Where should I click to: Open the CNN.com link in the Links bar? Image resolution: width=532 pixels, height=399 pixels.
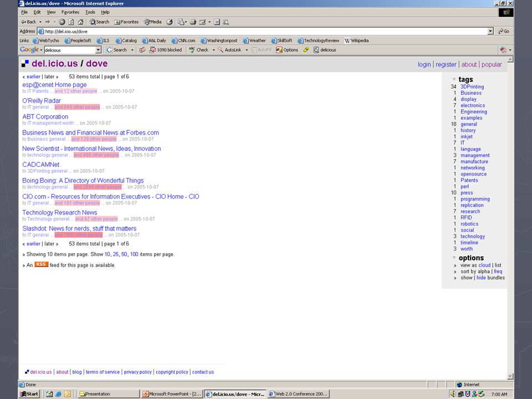click(x=183, y=40)
